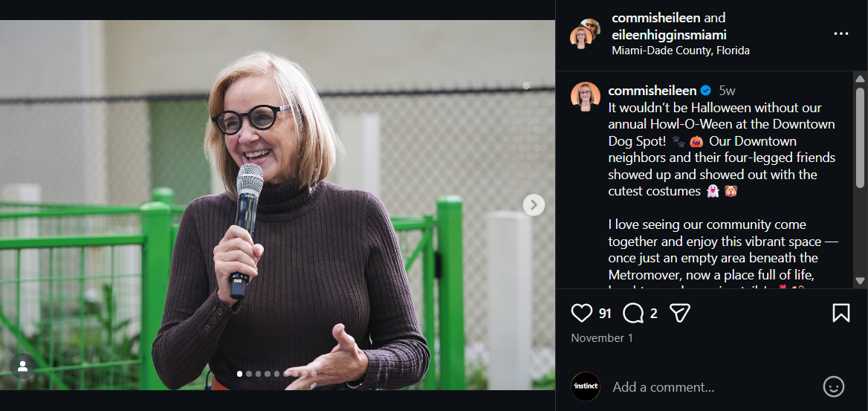
Task: Open the three-dot more options menu
Action: [841, 34]
